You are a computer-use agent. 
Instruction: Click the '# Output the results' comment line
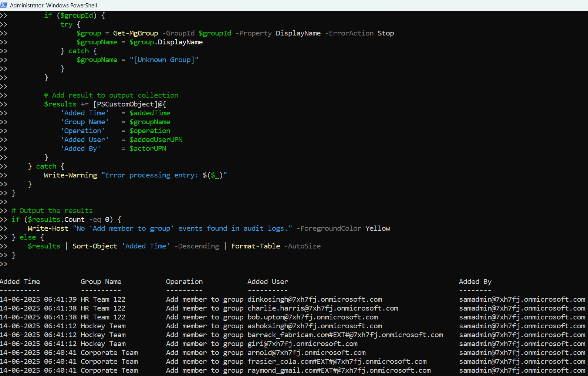click(52, 211)
